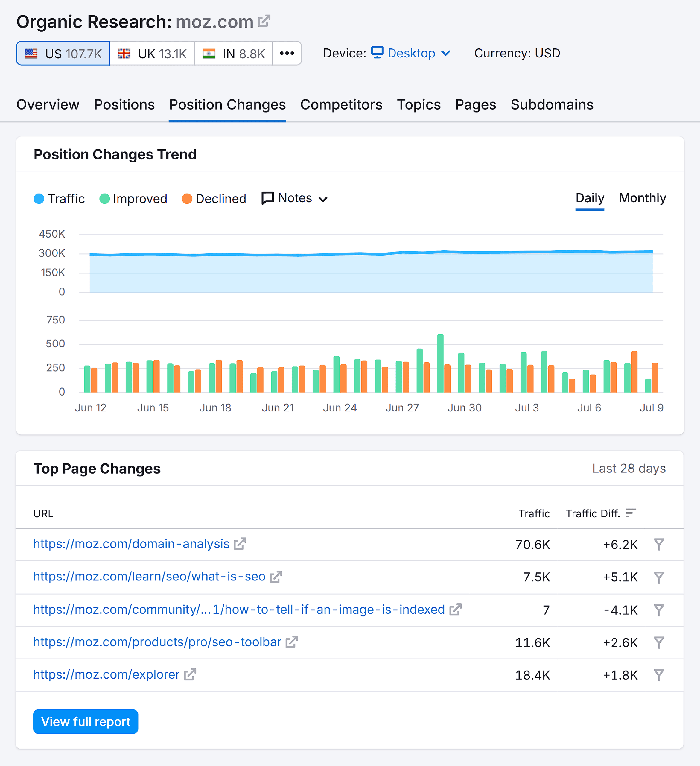Open the explorer URL via its external link icon
This screenshot has height=766, width=700.
(x=190, y=674)
